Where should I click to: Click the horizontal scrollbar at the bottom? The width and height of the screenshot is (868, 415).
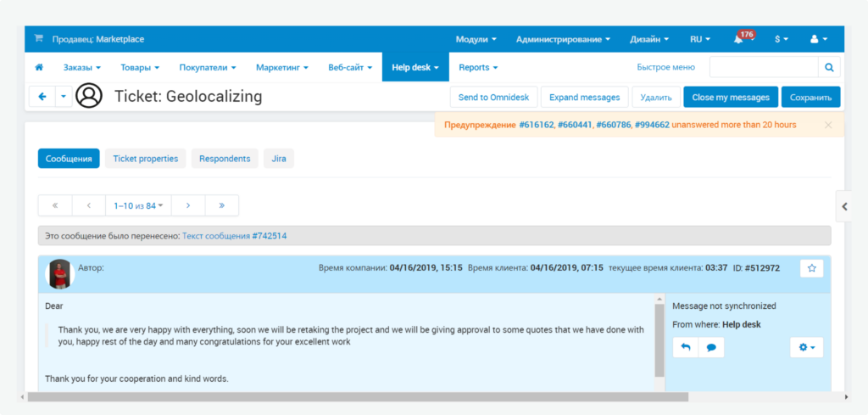(356, 396)
